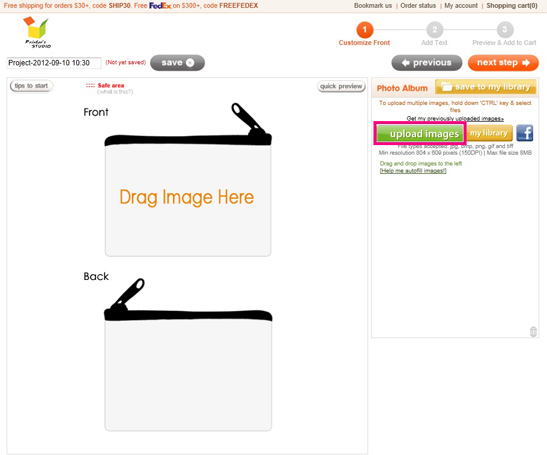Open Shopping cart link
The height and width of the screenshot is (455, 547).
tap(512, 6)
